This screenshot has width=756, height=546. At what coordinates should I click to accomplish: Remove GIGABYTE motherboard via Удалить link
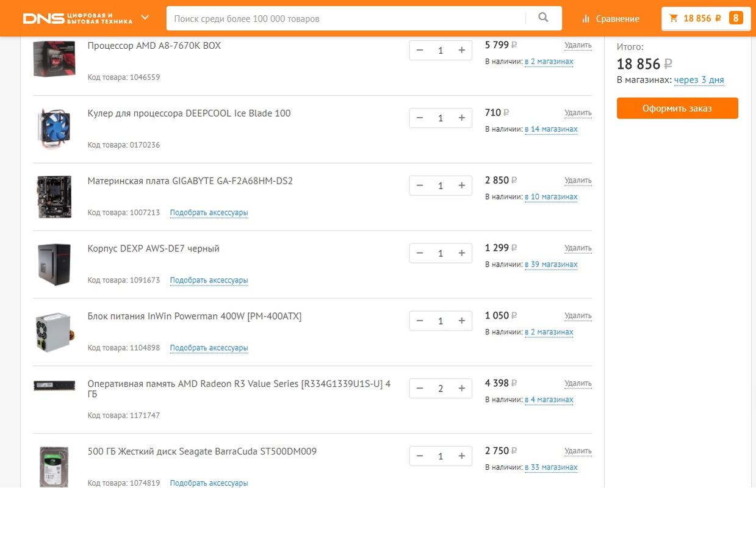(x=578, y=181)
